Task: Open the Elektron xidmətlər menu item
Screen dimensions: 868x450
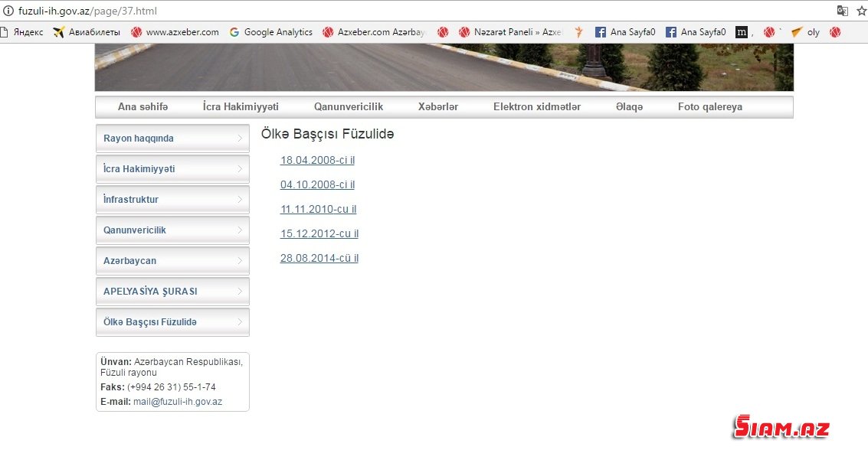Action: point(537,106)
